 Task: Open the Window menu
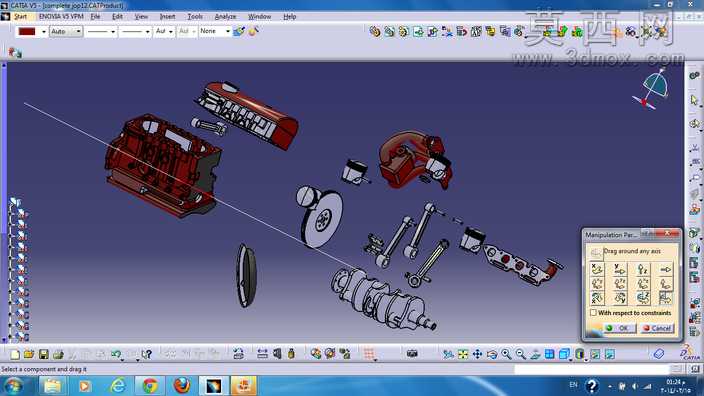tap(260, 17)
